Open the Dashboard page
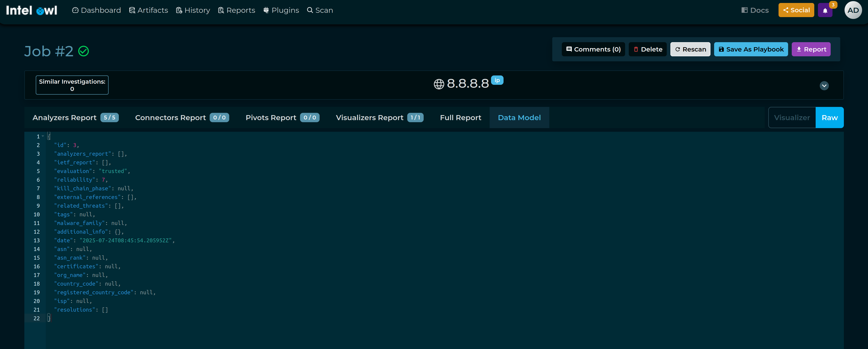The height and width of the screenshot is (349, 868). [96, 10]
